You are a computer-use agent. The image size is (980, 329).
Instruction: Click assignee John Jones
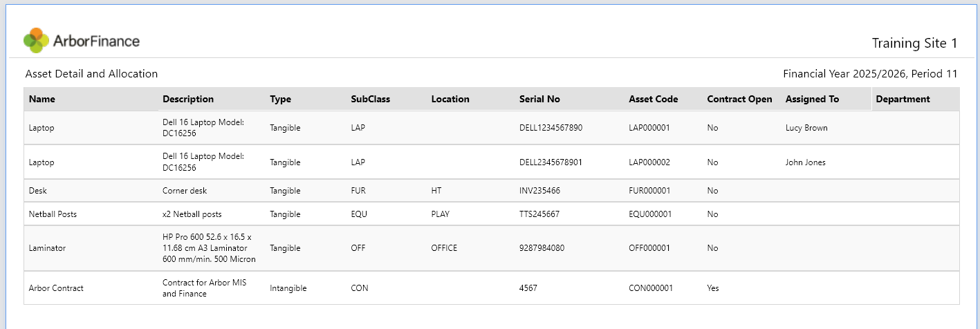click(x=806, y=162)
